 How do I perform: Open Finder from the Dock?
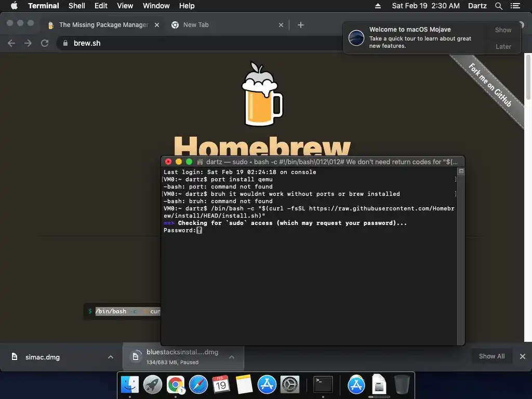tap(129, 384)
